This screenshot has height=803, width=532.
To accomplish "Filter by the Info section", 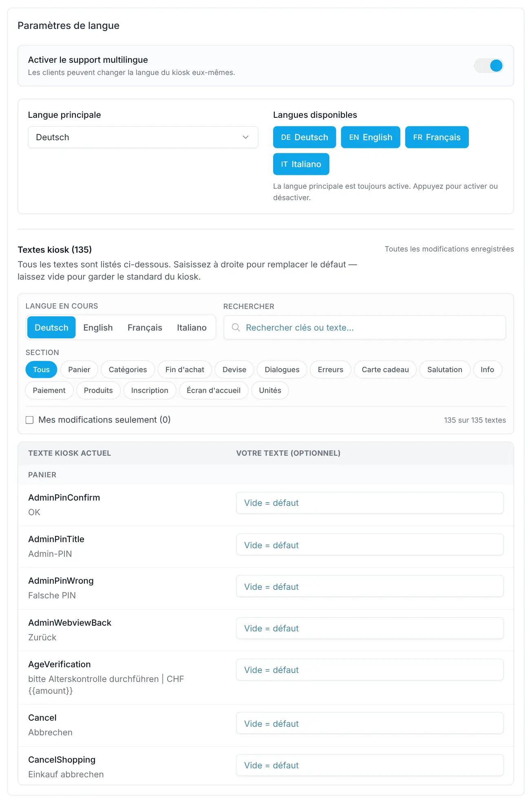I will (x=487, y=370).
